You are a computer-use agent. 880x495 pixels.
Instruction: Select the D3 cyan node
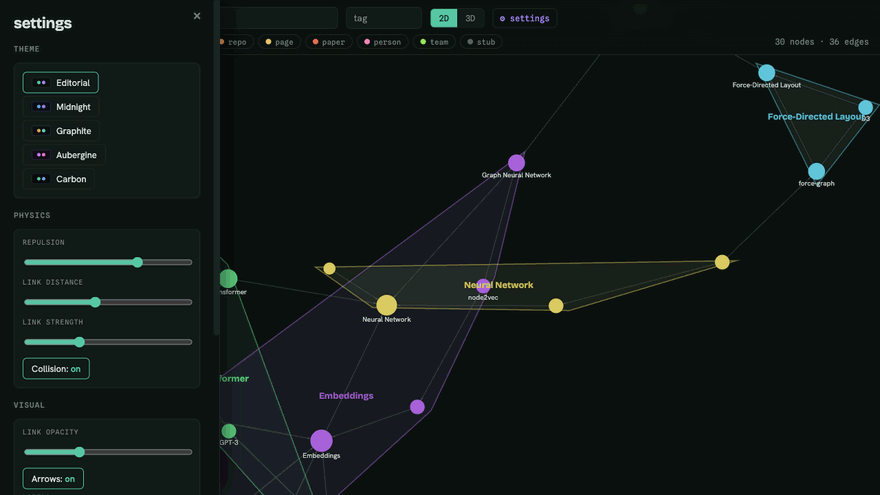point(865,107)
